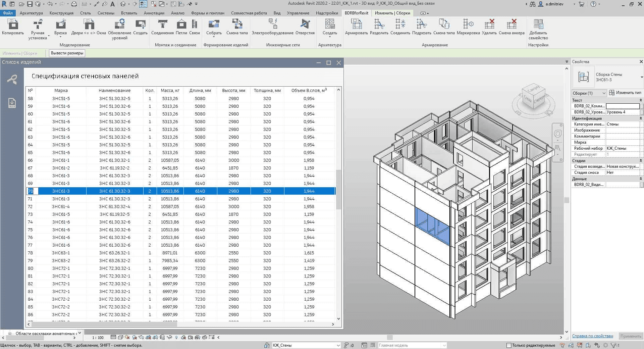
Task: Open the Сборки (1) filter dropdown
Action: coord(589,93)
